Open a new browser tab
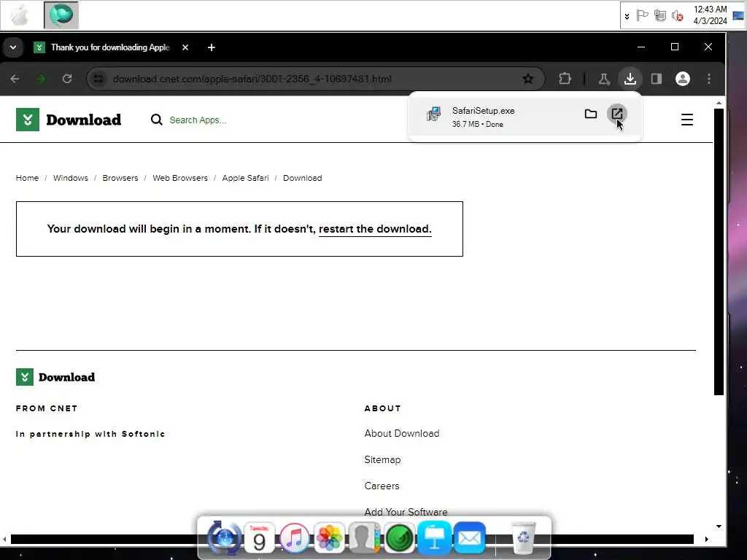The image size is (747, 560). pyautogui.click(x=212, y=47)
